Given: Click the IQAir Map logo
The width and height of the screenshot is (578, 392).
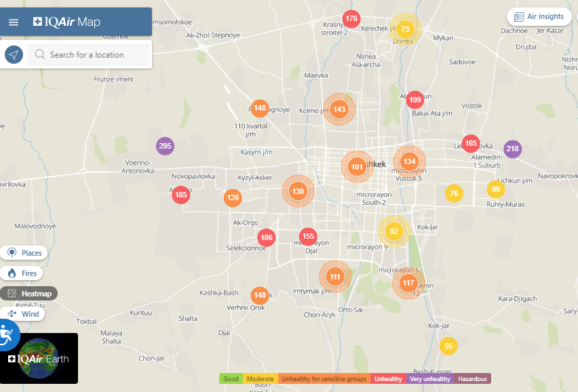Looking at the screenshot, I should click(66, 22).
